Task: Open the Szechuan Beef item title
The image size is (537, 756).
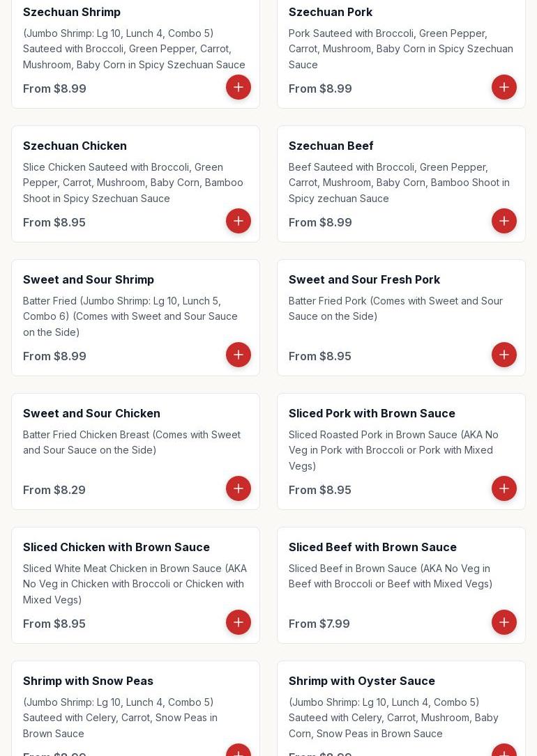Action: tap(331, 146)
